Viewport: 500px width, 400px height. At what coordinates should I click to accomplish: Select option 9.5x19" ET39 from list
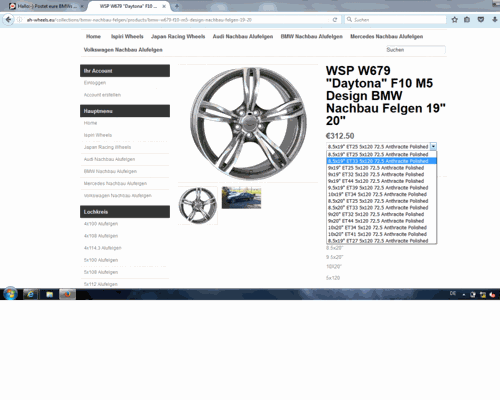click(x=381, y=188)
